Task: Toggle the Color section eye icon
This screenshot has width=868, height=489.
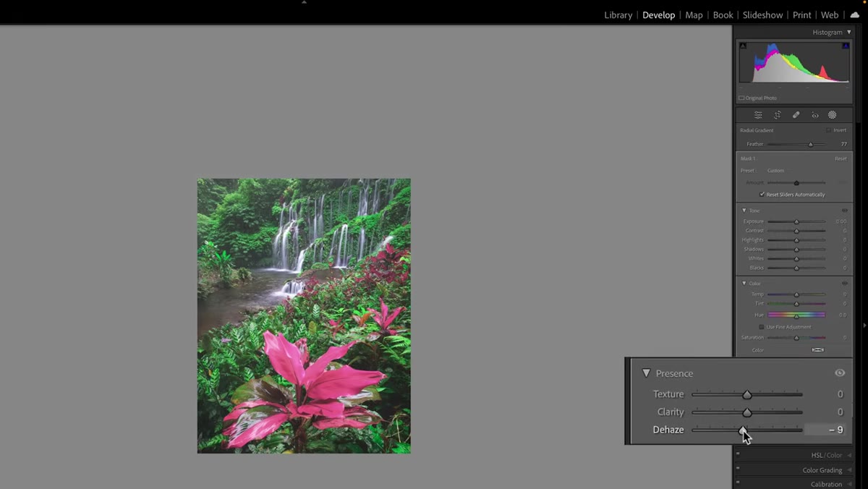Action: 844,284
